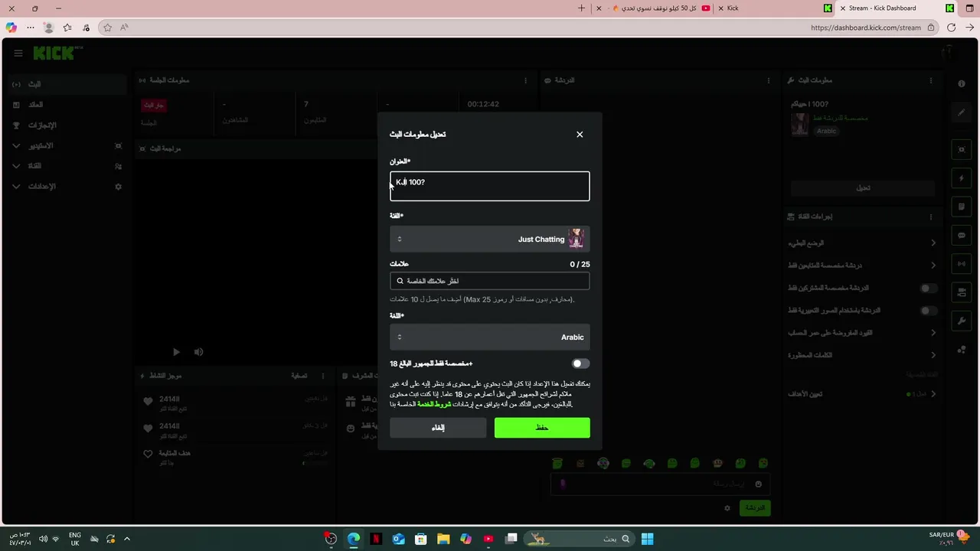Toggle subscribers-only chat switch
Viewport: 980px width, 551px height.
click(928, 289)
